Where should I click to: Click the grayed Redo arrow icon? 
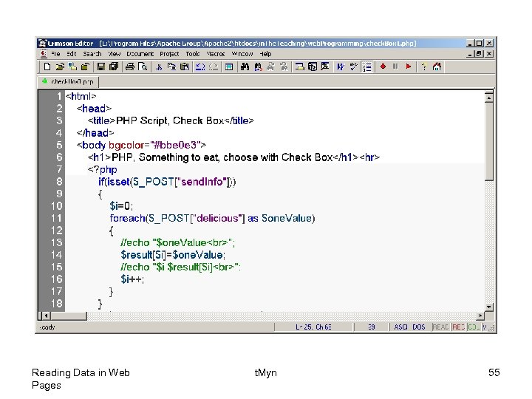click(x=214, y=66)
